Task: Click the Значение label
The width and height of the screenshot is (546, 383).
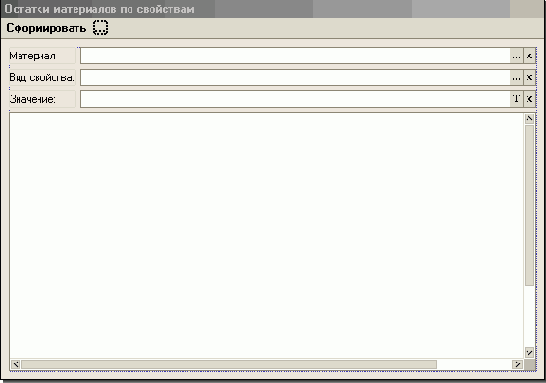Action: (x=32, y=99)
